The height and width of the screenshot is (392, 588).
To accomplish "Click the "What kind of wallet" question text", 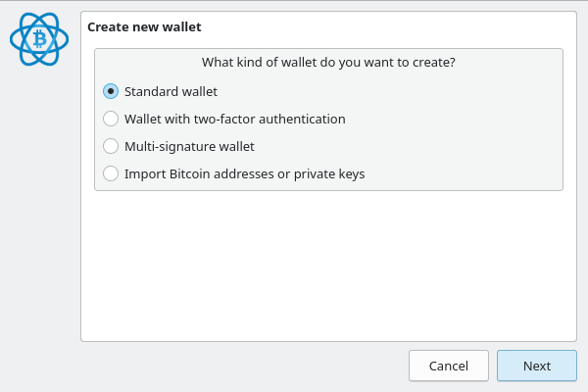I will [328, 62].
